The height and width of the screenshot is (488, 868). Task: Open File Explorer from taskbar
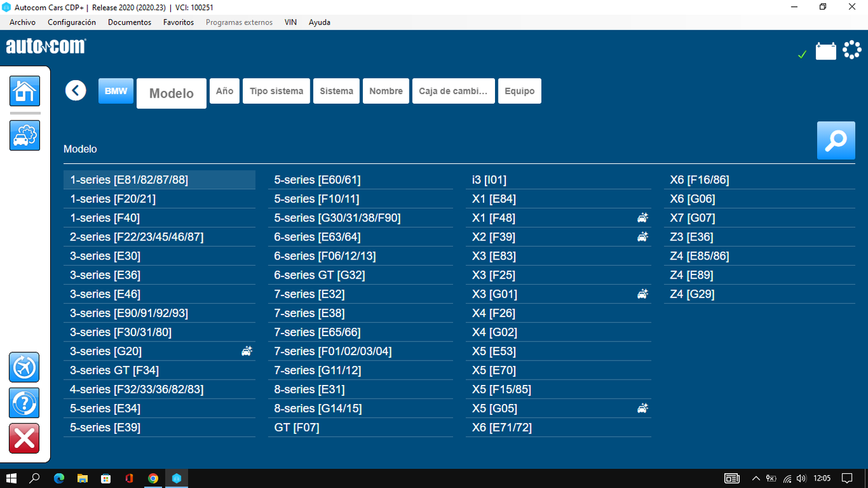[x=82, y=479]
